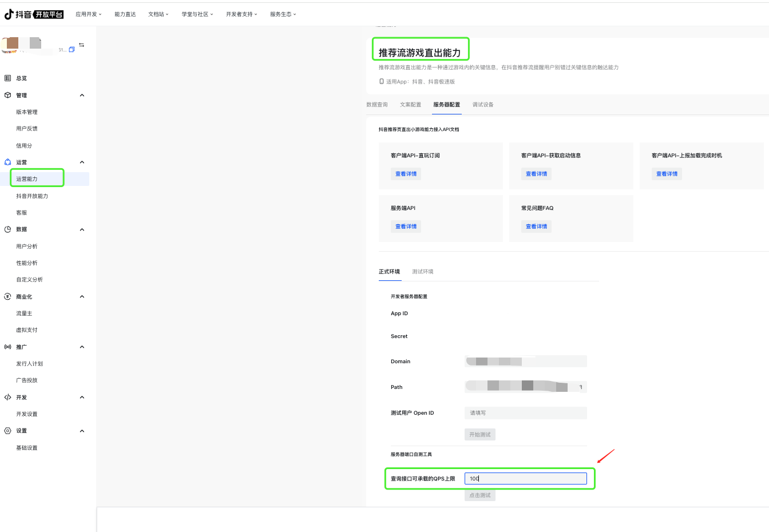This screenshot has width=769, height=532.
Task: Collapse the 商业化 section chevron
Action: click(x=82, y=296)
